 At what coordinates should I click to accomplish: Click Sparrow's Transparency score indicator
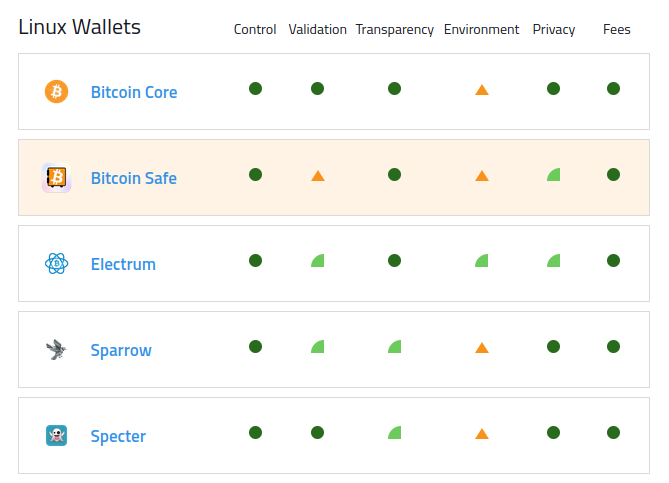pos(395,347)
